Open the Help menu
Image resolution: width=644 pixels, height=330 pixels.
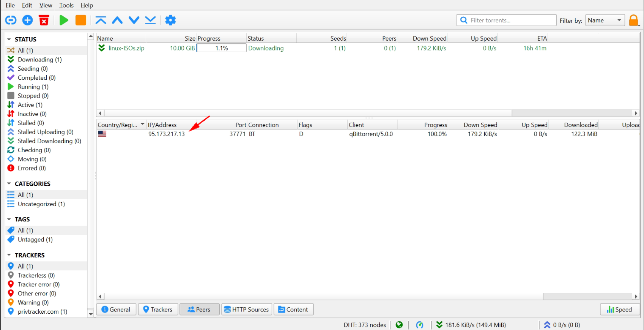87,5
